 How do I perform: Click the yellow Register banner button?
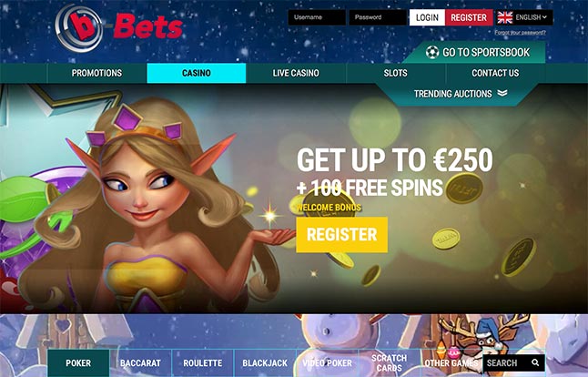pyautogui.click(x=341, y=234)
